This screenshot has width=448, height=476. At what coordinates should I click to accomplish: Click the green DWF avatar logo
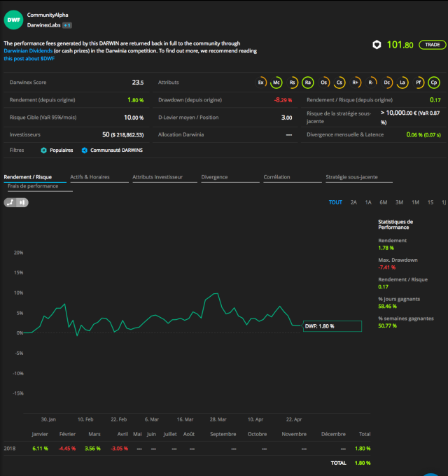(x=13, y=20)
